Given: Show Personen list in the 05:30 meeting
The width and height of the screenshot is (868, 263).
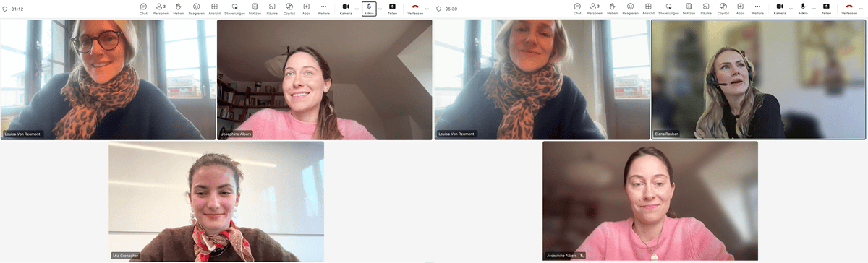Looking at the screenshot, I should (595, 9).
